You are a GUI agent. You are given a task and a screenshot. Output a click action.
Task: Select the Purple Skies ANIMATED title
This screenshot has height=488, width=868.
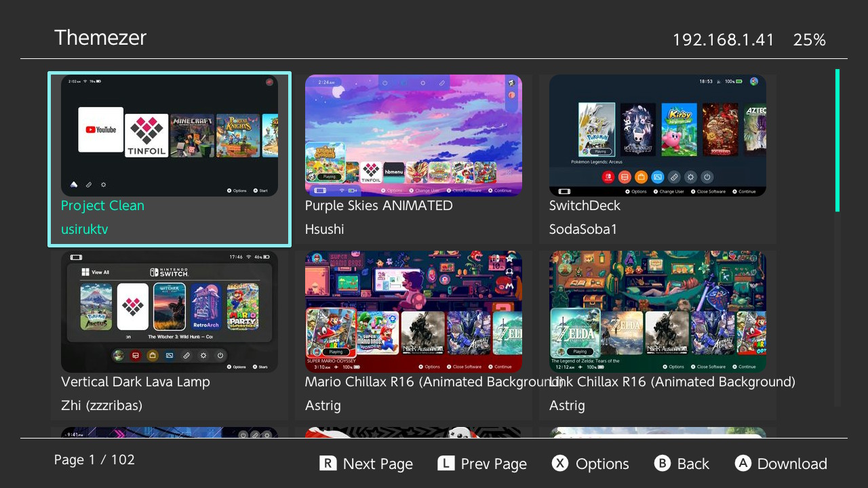(x=378, y=205)
